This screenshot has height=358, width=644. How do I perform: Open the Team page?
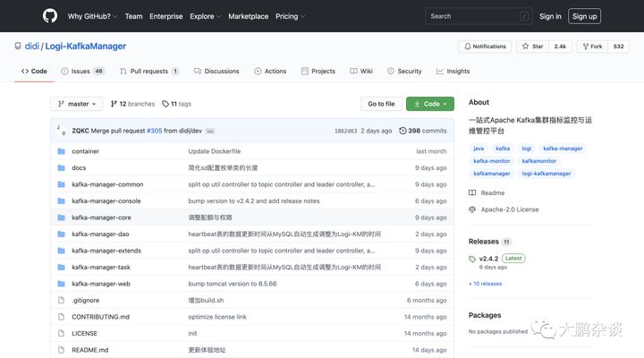[133, 16]
